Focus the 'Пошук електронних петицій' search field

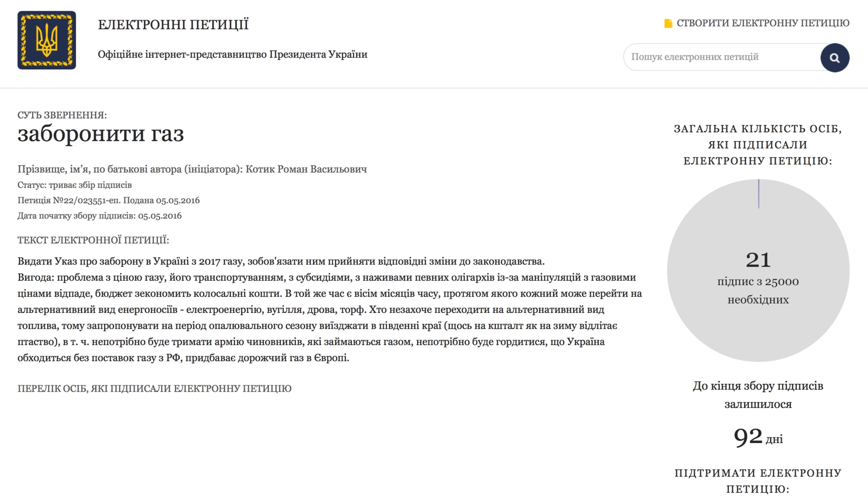pyautogui.click(x=721, y=57)
